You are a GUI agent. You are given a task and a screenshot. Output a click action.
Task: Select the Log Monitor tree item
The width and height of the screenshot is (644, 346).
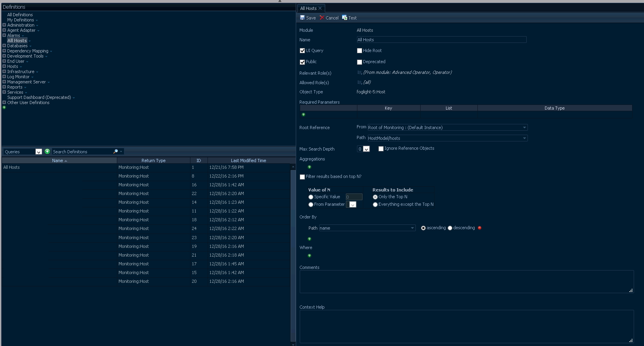click(18, 77)
